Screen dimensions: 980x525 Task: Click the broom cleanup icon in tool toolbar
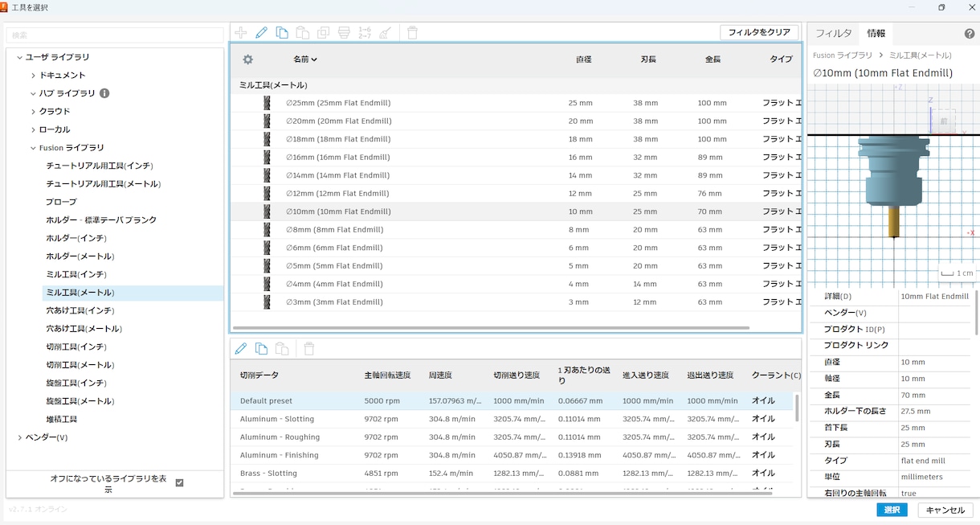pyautogui.click(x=386, y=33)
